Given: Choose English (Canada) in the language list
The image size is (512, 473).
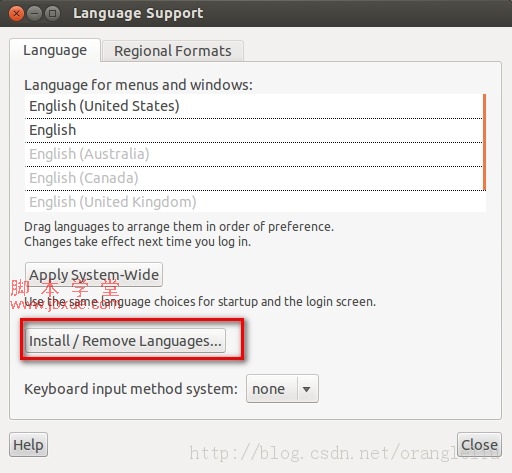Looking at the screenshot, I should click(253, 178).
